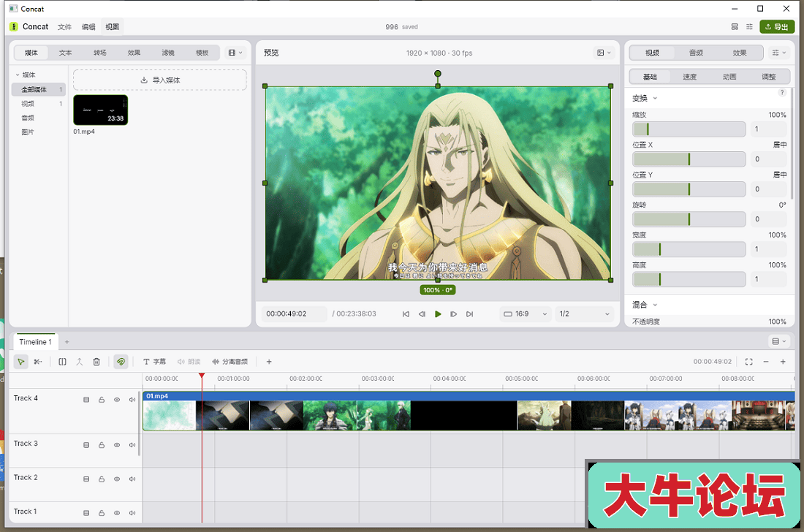Click the layout panels icon near export
The width and height of the screenshot is (804, 532).
click(735, 26)
